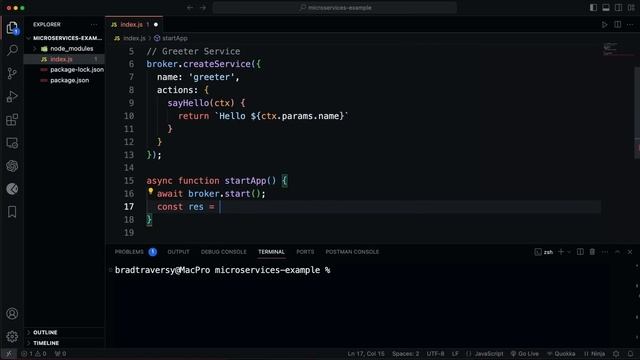This screenshot has width=640, height=360.
Task: Click the remote window indicator in status bar
Action: 9,354
